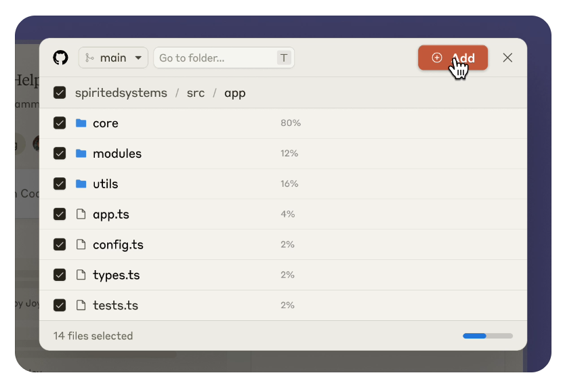Click the tests.ts file icon

tap(81, 305)
